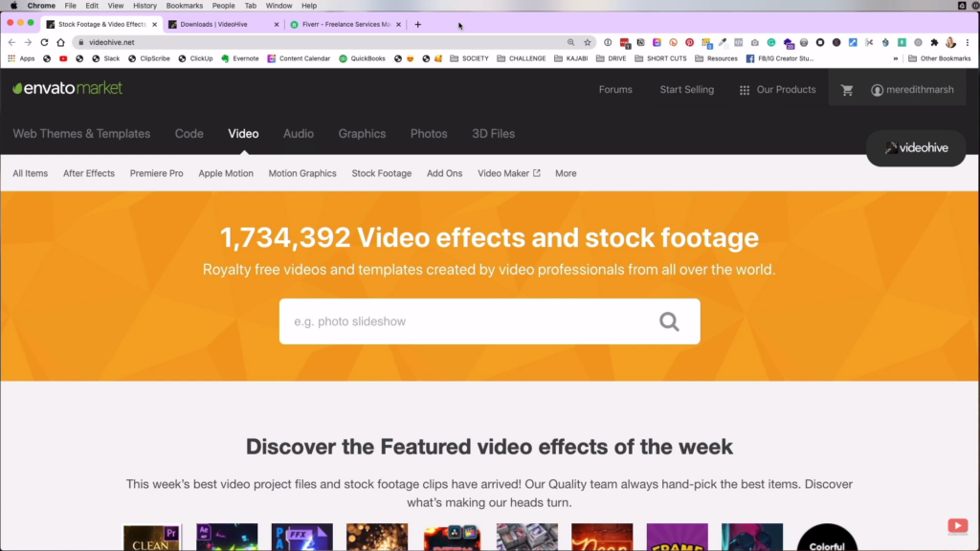Switch to the Fiverr tab
The height and width of the screenshot is (551, 980).
click(x=345, y=24)
